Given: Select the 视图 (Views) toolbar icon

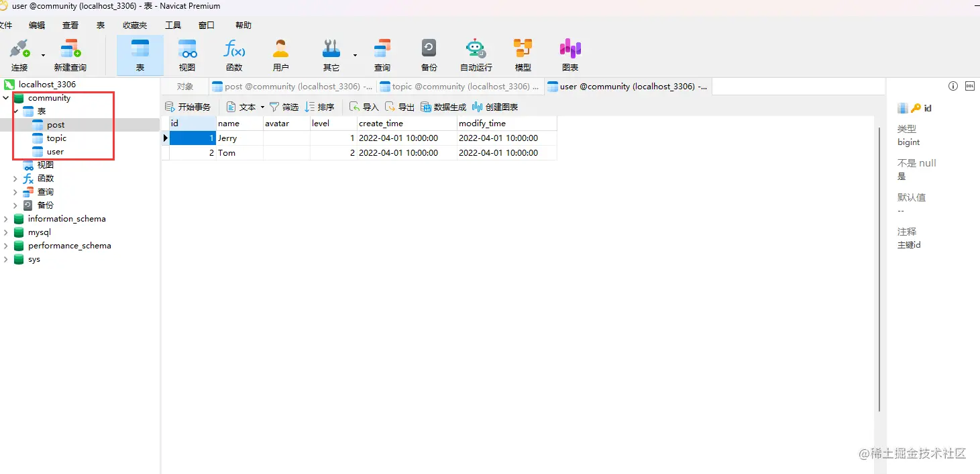Looking at the screenshot, I should point(187,54).
